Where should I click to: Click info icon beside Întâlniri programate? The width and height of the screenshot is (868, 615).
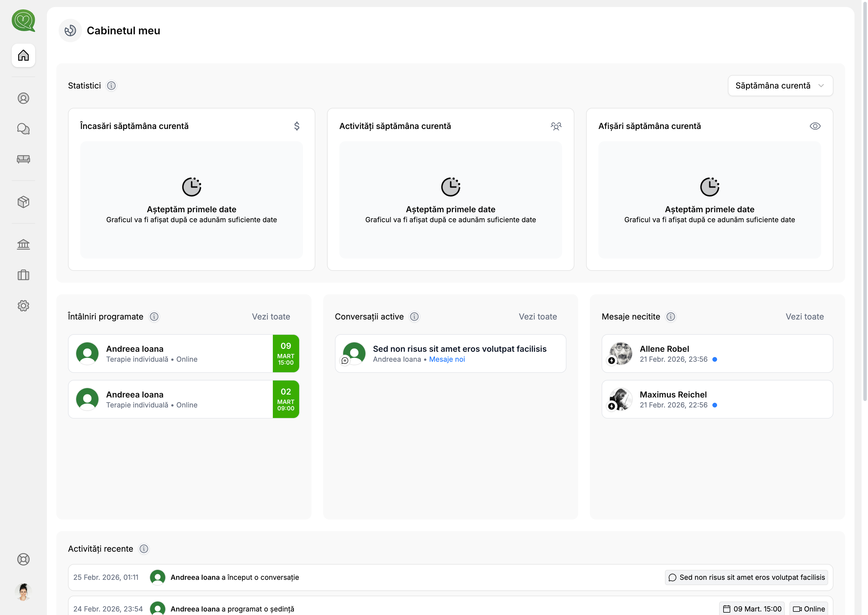click(154, 317)
